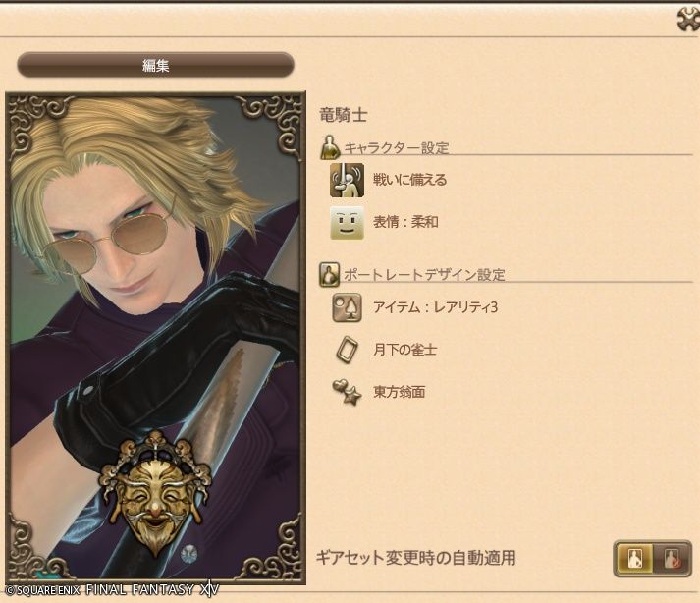Select the アイテム：レアリティ3 background label
This screenshot has height=603, width=700.
click(435, 307)
